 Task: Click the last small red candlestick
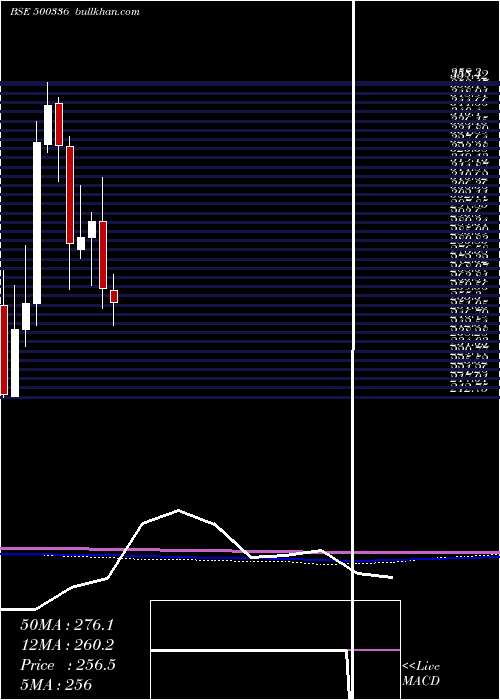click(114, 296)
